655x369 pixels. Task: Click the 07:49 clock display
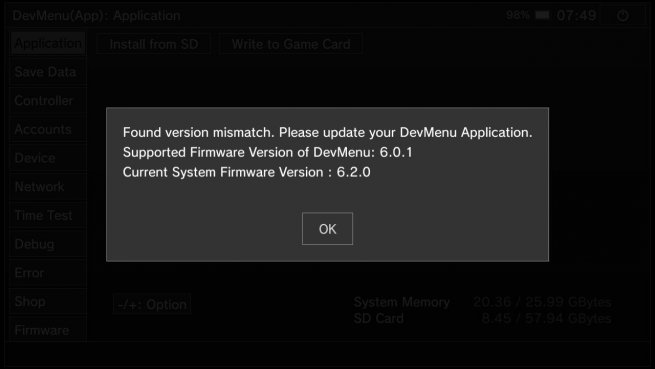coord(576,15)
